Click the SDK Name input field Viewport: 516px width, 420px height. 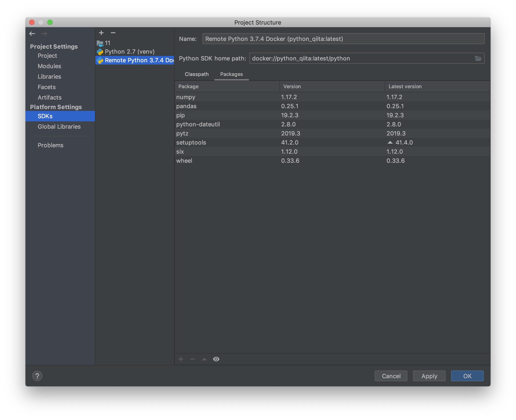pos(343,39)
